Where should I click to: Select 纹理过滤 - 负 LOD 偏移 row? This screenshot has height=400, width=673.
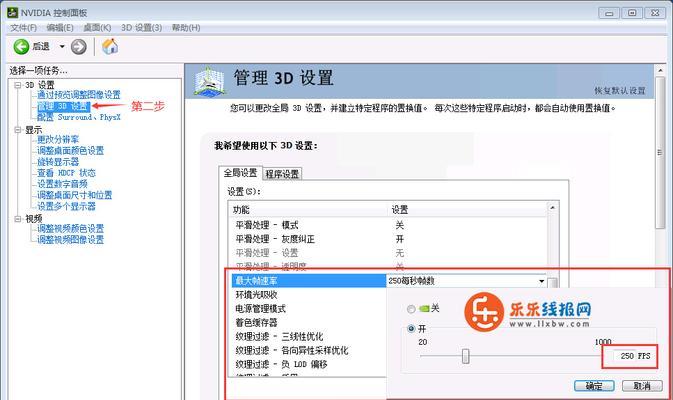click(x=309, y=364)
